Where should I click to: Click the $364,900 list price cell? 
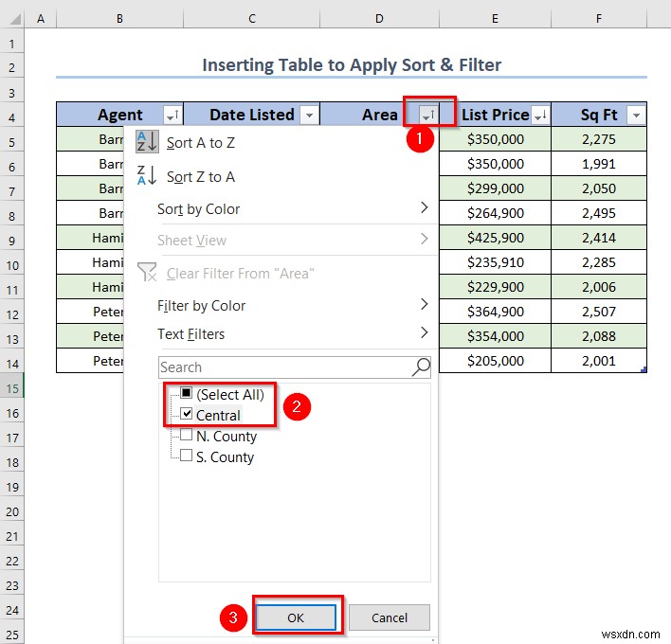click(x=495, y=312)
